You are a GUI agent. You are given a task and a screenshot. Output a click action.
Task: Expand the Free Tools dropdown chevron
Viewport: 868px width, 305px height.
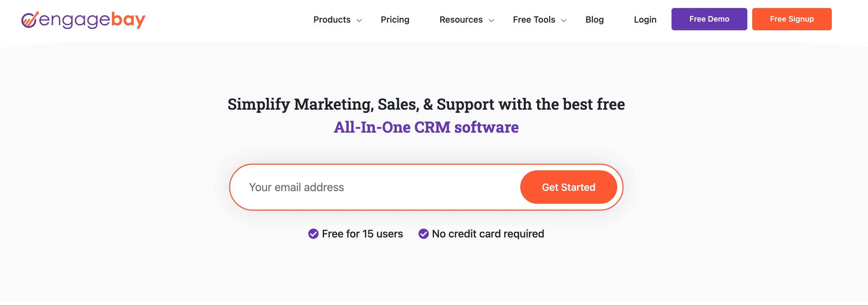564,21
